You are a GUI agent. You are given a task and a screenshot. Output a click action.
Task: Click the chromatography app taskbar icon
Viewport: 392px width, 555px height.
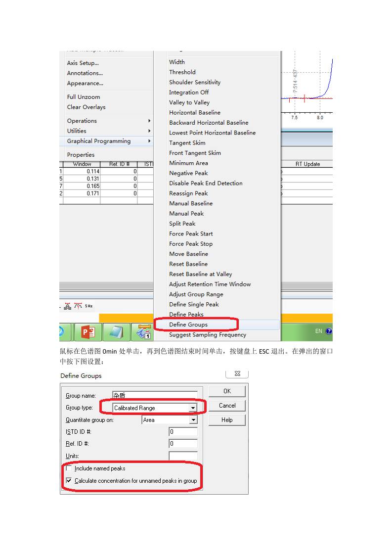[x=144, y=332]
